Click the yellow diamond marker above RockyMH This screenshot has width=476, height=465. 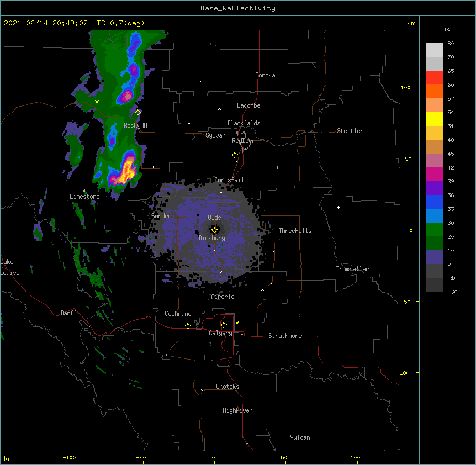pos(137,113)
